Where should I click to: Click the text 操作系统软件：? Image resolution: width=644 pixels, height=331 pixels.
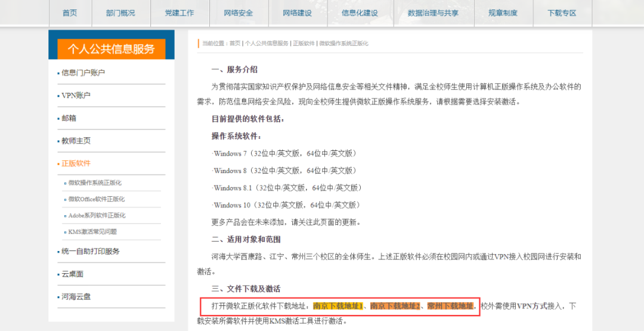click(x=236, y=136)
